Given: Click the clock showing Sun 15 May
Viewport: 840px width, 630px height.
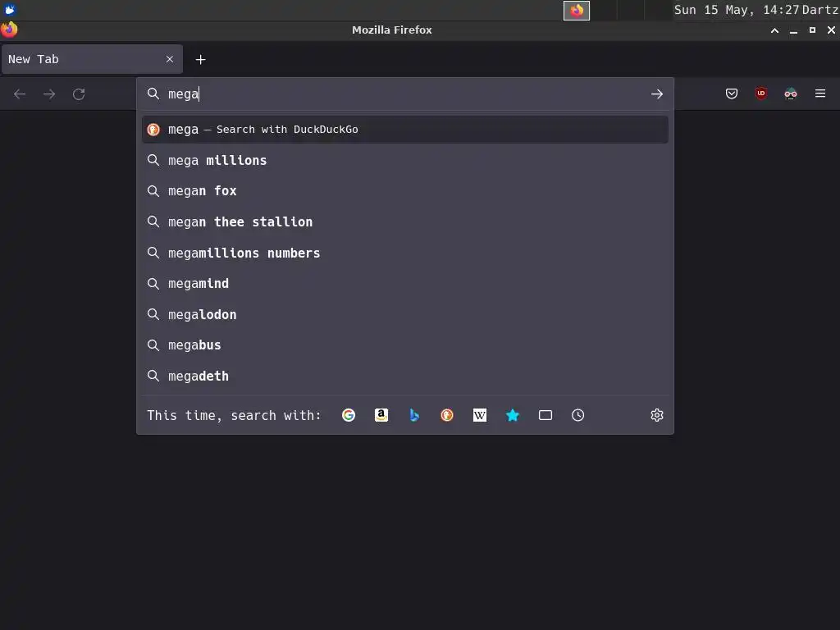Looking at the screenshot, I should (736, 10).
